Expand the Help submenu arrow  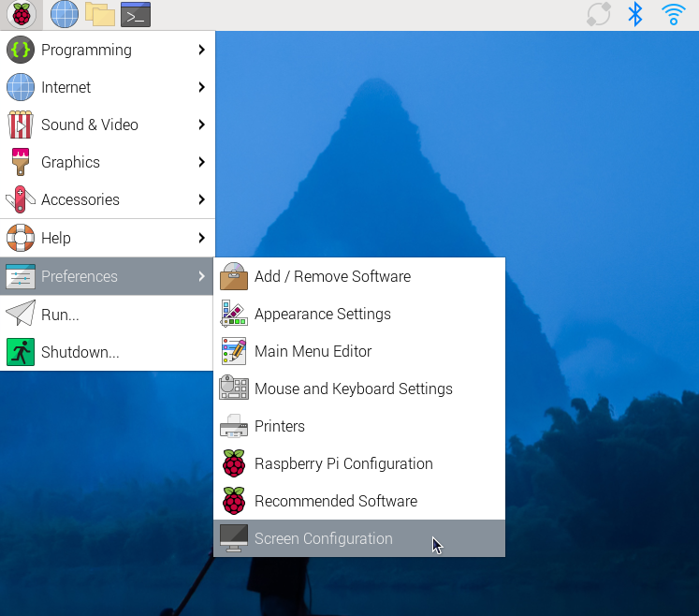pos(201,238)
